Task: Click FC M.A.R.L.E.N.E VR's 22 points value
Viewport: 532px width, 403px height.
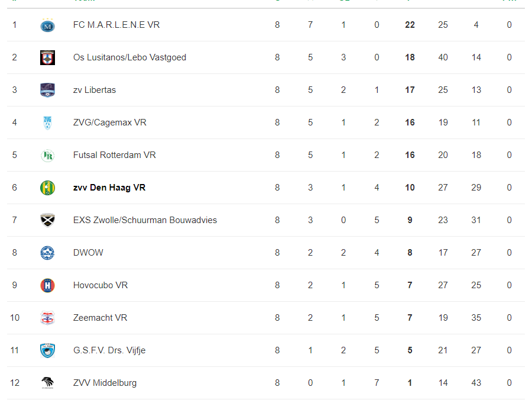Action: 410,25
